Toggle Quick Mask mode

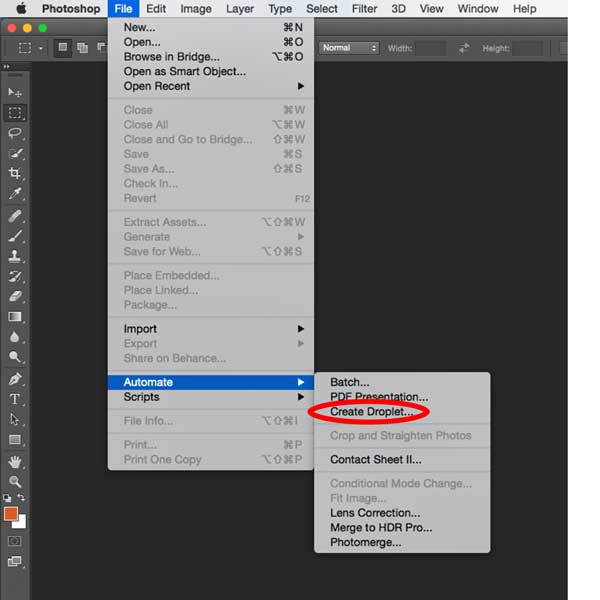pyautogui.click(x=15, y=541)
